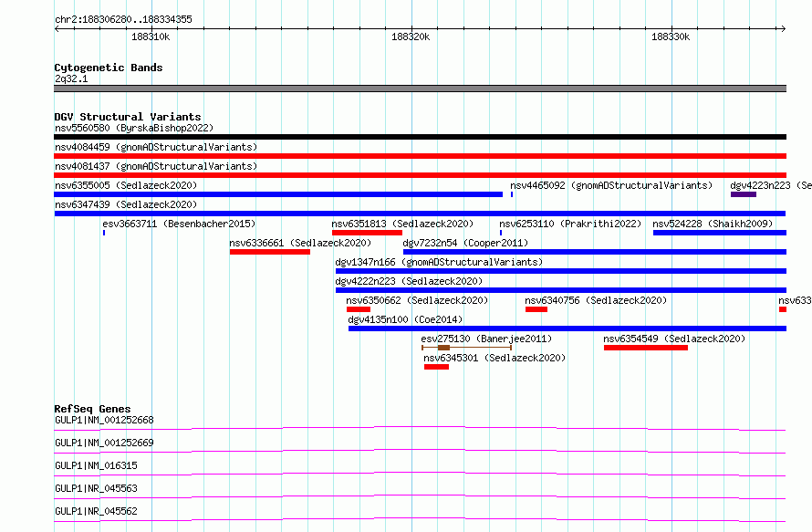Click the tiny nsv6253110 variant marker
Viewport: 812px width, 532px height.
click(x=501, y=233)
